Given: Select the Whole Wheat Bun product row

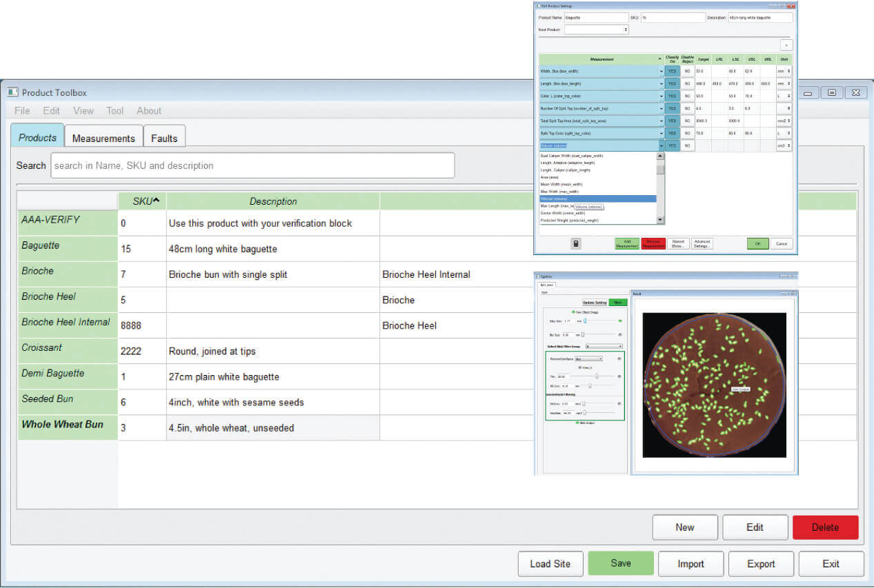Looking at the screenshot, I should point(437,427).
